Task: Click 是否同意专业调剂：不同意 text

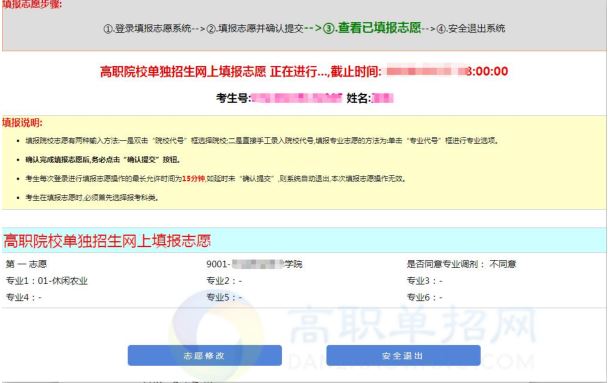Action: (x=461, y=264)
